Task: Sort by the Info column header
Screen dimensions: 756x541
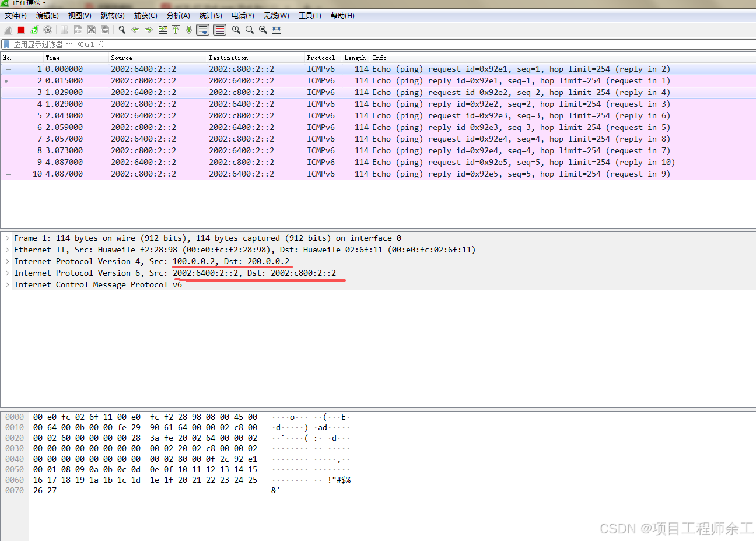Action: [x=563, y=58]
